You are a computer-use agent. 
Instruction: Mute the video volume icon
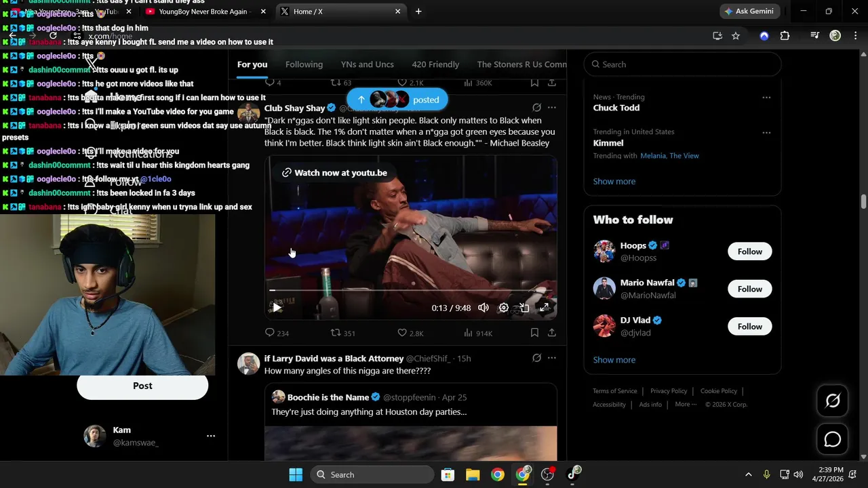(x=484, y=308)
